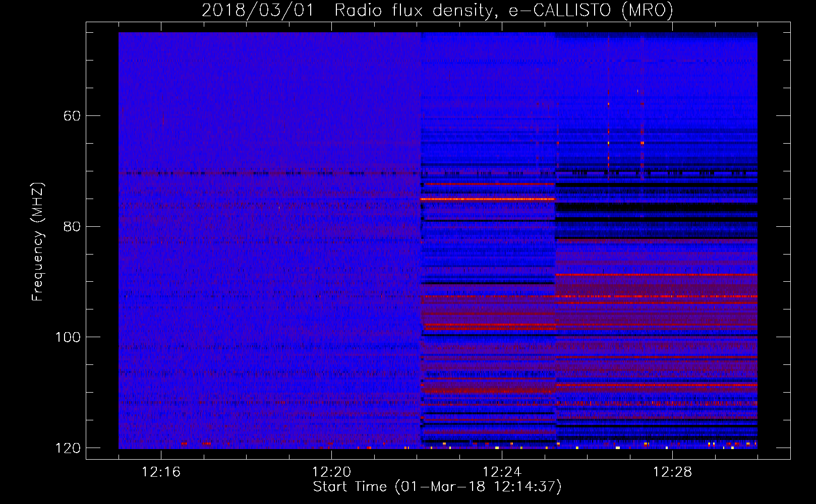Screen dimensions: 816x504
Task: Click the 12:28 time tick label
Action: pyautogui.click(x=672, y=472)
